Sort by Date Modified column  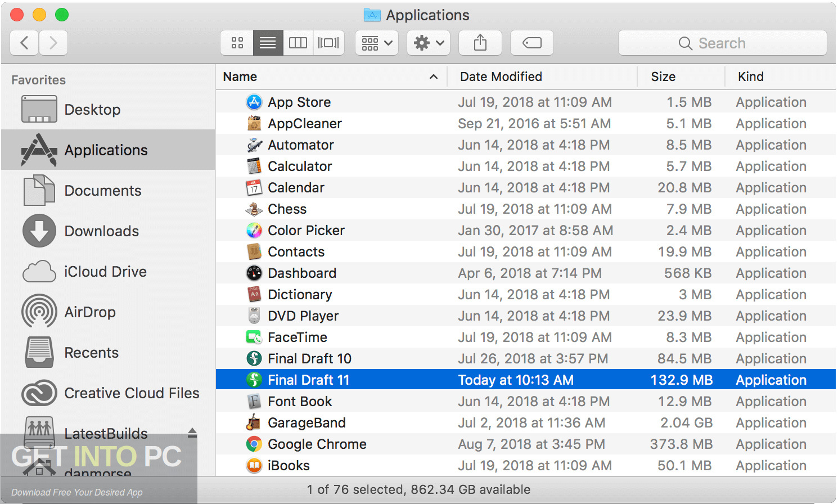(542, 77)
